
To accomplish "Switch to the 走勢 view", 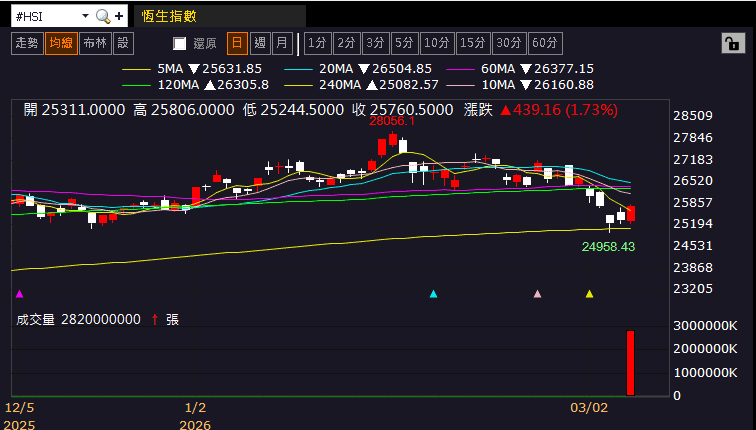I will (27, 43).
